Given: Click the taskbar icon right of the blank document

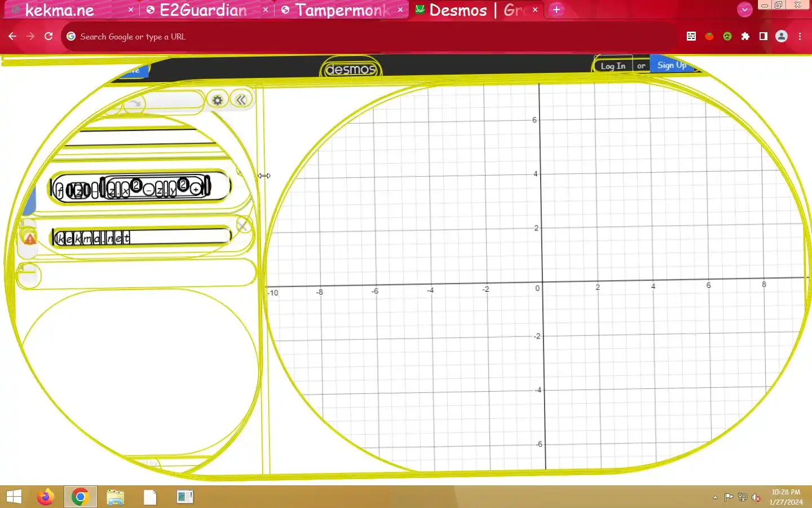Looking at the screenshot, I should (185, 497).
